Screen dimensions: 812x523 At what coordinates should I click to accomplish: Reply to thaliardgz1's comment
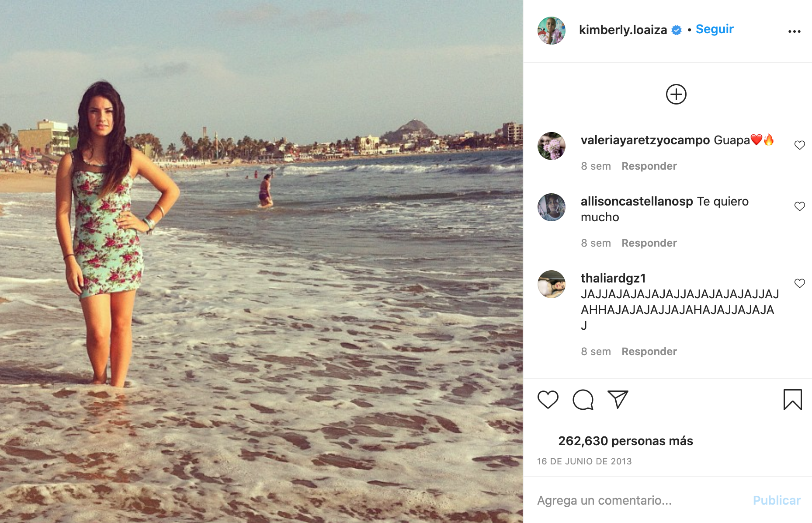pos(649,352)
